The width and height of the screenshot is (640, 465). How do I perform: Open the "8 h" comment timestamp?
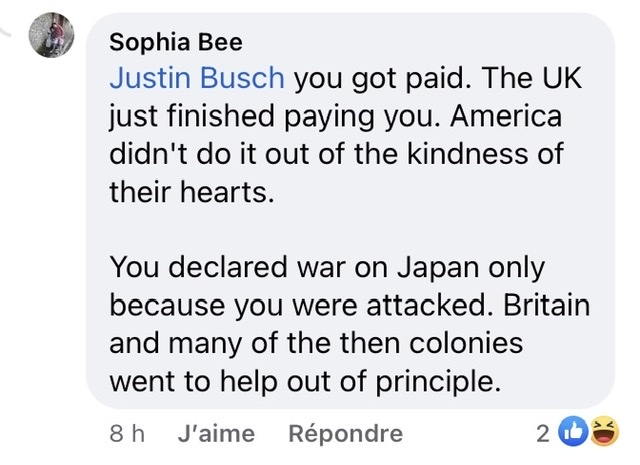coord(126,434)
